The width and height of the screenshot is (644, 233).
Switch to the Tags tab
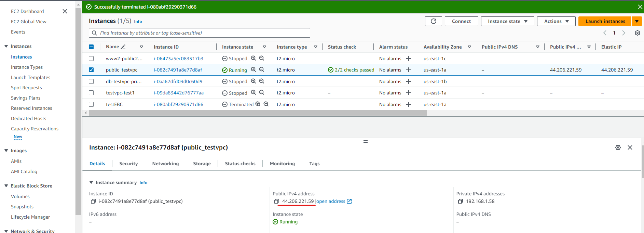pos(314,164)
